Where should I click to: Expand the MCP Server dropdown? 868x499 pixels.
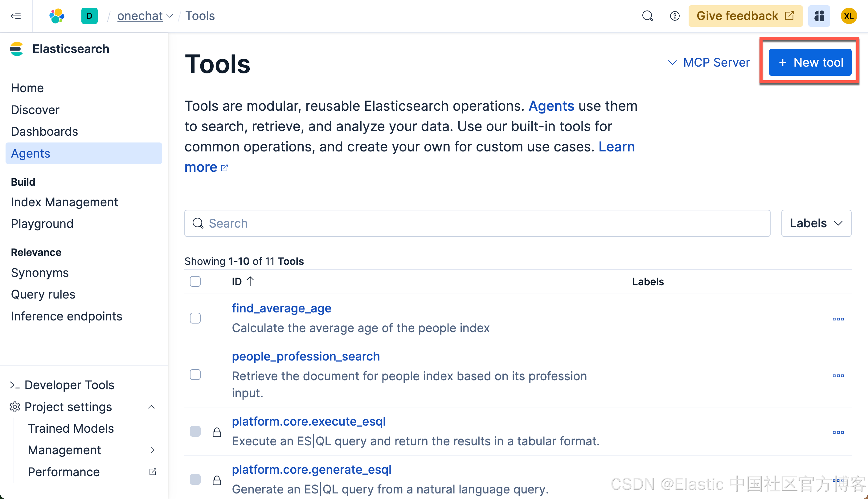tap(709, 62)
